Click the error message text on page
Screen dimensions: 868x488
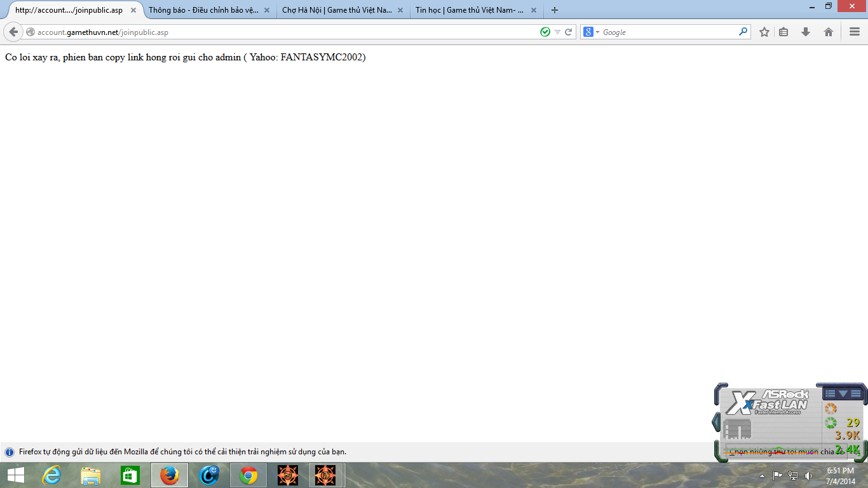coord(186,57)
